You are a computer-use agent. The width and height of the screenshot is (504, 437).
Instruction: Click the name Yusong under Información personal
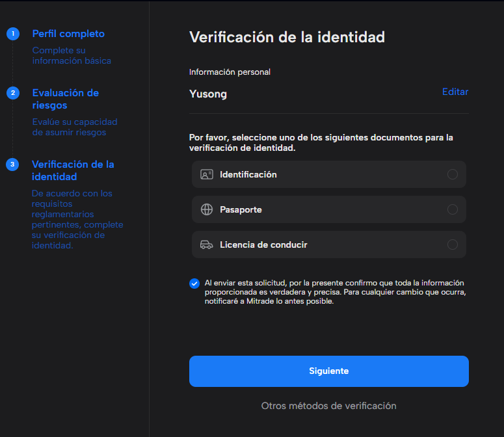pos(208,94)
